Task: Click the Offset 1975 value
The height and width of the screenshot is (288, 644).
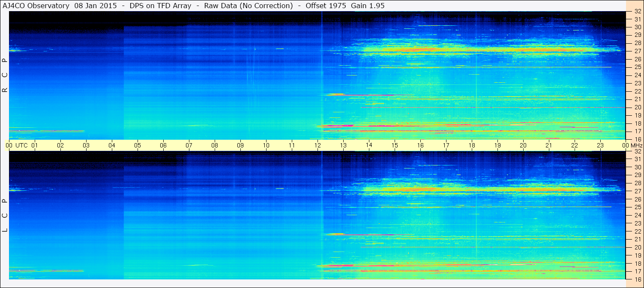Action: point(326,6)
